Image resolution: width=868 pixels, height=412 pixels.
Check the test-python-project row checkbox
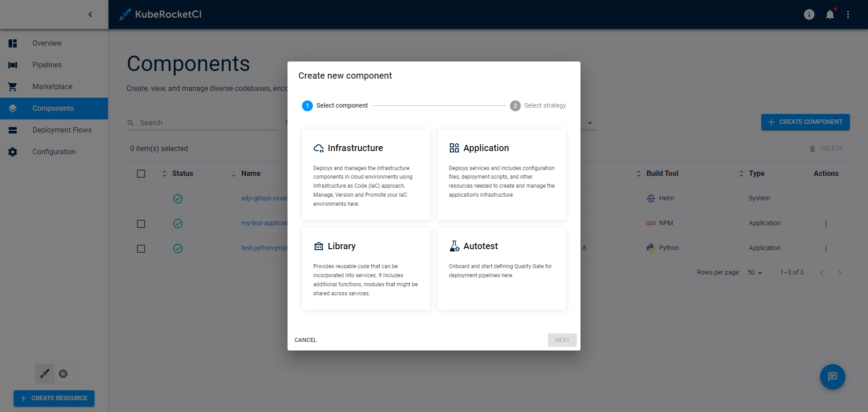click(x=141, y=249)
